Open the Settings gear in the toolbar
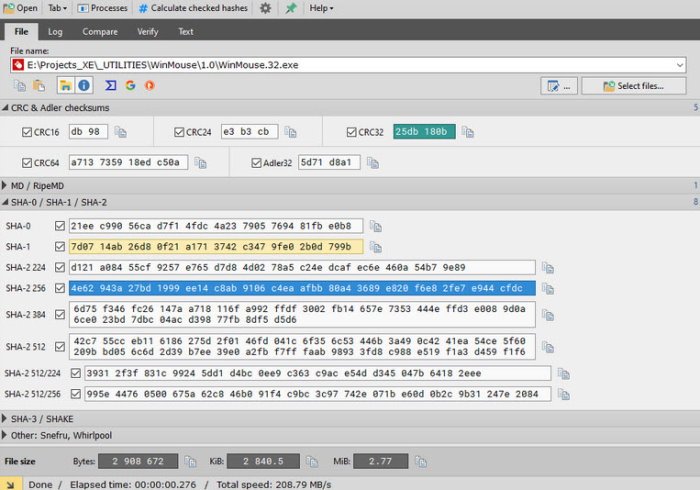This screenshot has width=700, height=490. tap(265, 8)
